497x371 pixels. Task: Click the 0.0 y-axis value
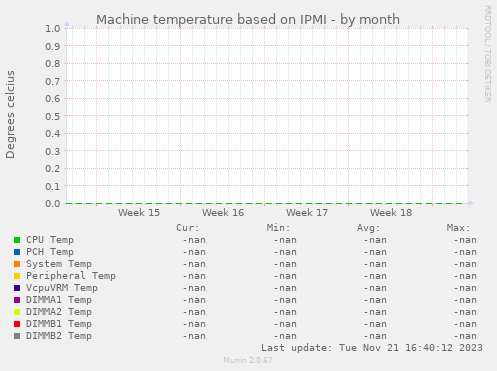53,203
